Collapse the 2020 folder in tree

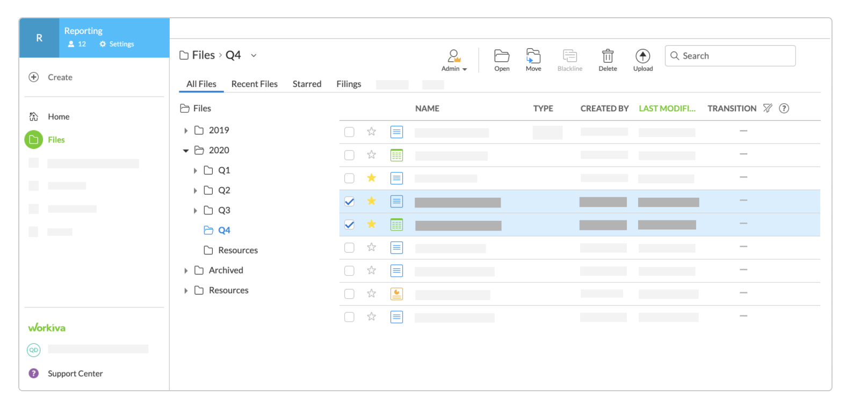coord(186,150)
